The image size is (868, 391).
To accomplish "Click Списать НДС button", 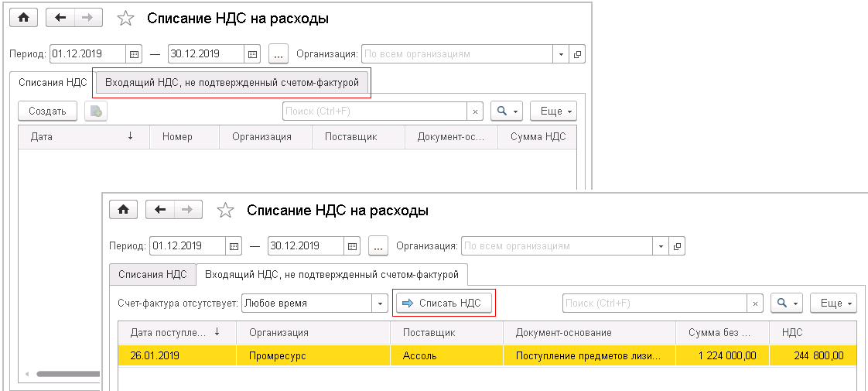I will tap(444, 303).
